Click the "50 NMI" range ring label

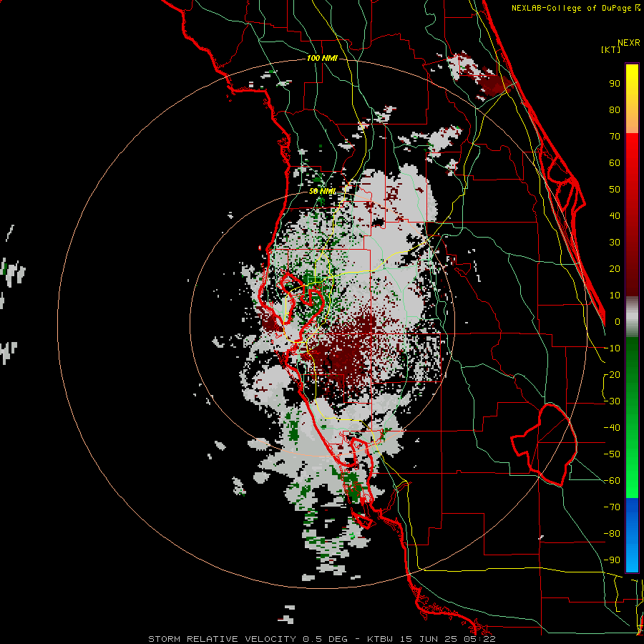(322, 191)
